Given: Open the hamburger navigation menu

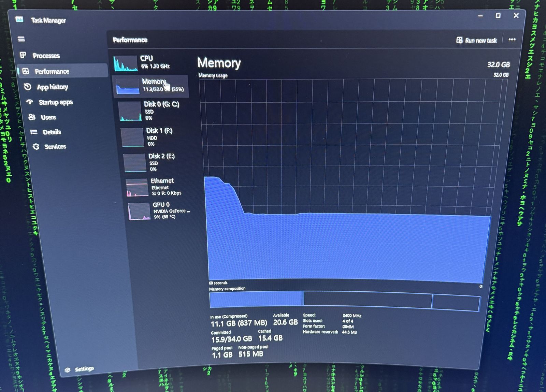Looking at the screenshot, I should click(21, 39).
